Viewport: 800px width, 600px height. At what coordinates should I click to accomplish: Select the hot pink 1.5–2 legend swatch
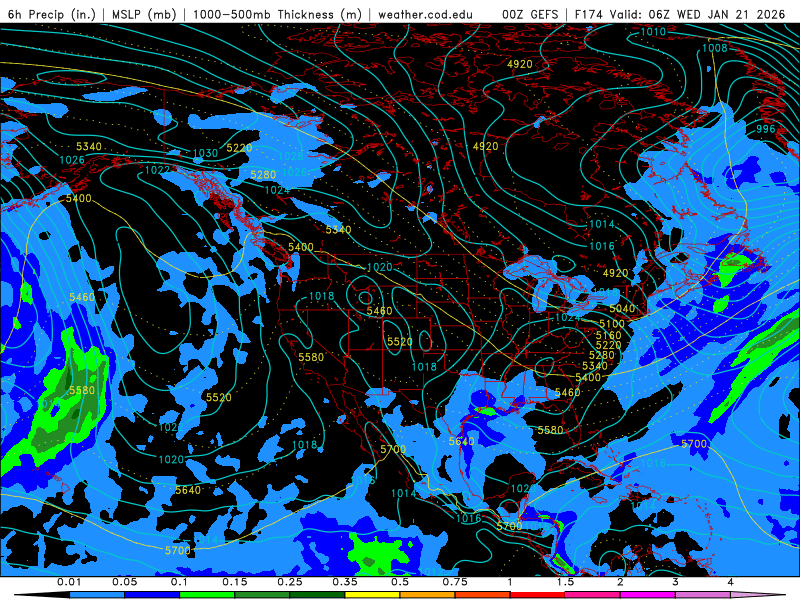coord(593,595)
